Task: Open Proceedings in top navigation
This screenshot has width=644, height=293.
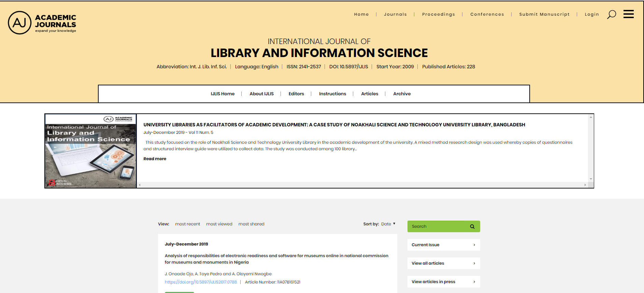Action: pyautogui.click(x=439, y=14)
